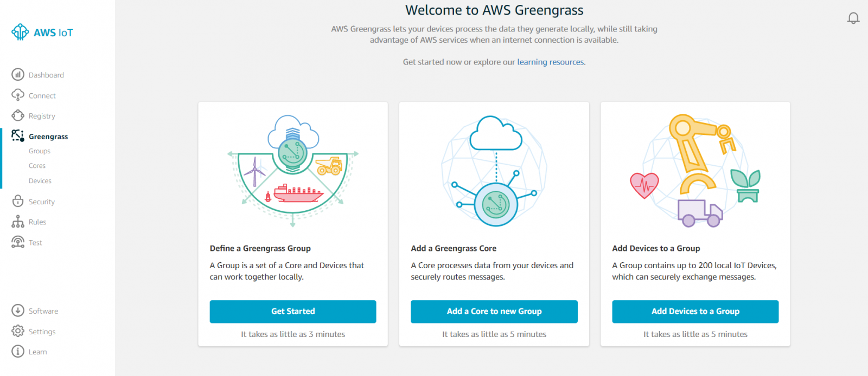
Task: Open notifications bell icon
Action: (x=853, y=18)
